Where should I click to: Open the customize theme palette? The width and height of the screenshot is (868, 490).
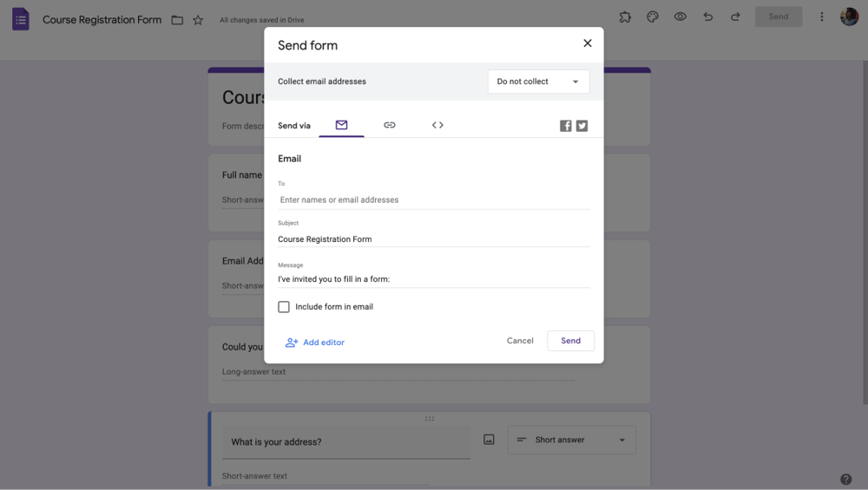653,16
